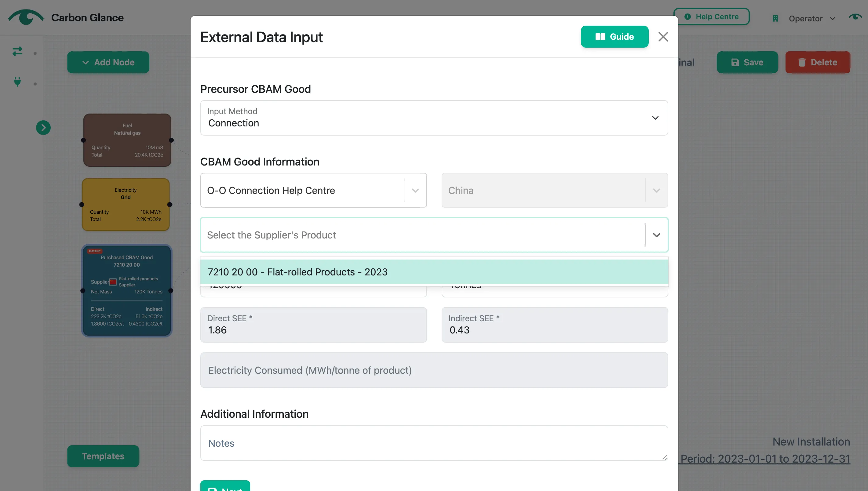Click the Save button with disk icon
The image size is (868, 491).
click(747, 62)
